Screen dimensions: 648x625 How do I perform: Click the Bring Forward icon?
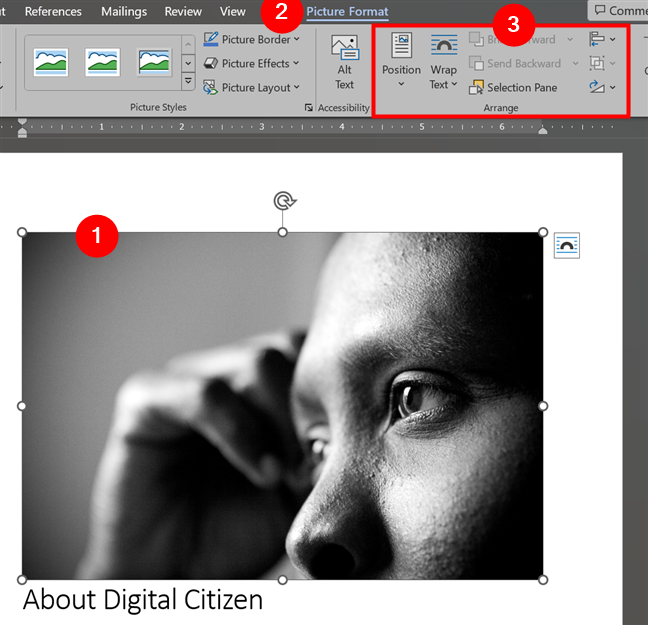click(476, 39)
